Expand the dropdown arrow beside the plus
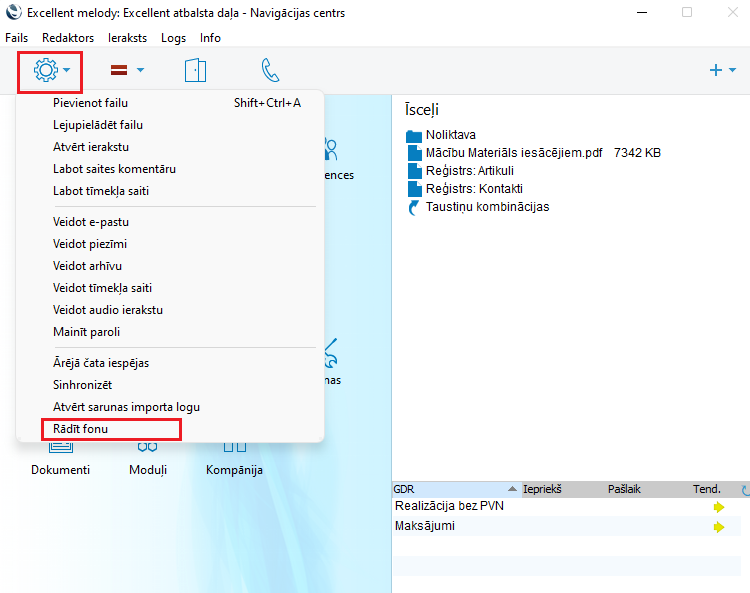The width and height of the screenshot is (750, 593). click(733, 70)
